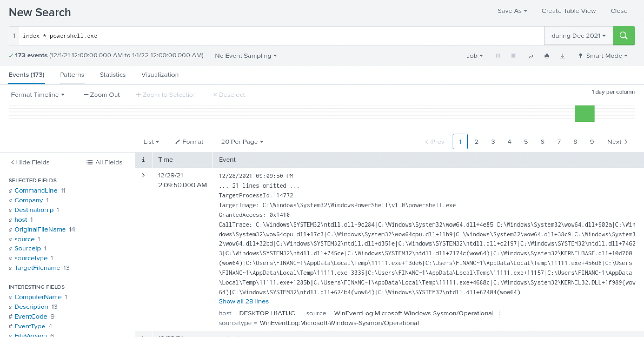Screen dimensions: 644x337
Task: Change results count with 20 Per Page
Action: [242, 142]
